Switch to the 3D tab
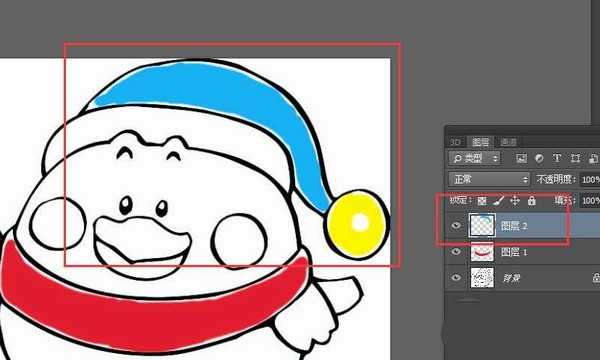600x360 pixels. 455,142
